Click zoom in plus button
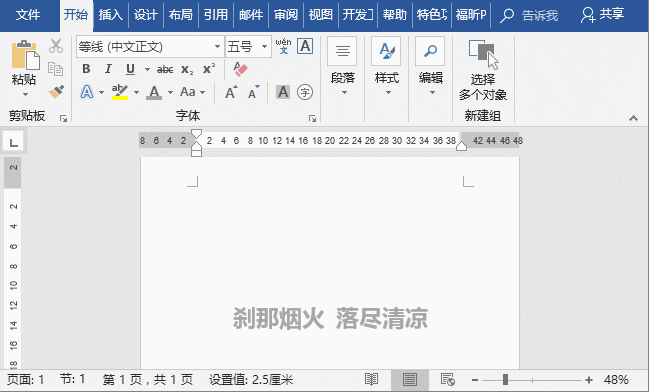649x392 pixels. point(589,380)
